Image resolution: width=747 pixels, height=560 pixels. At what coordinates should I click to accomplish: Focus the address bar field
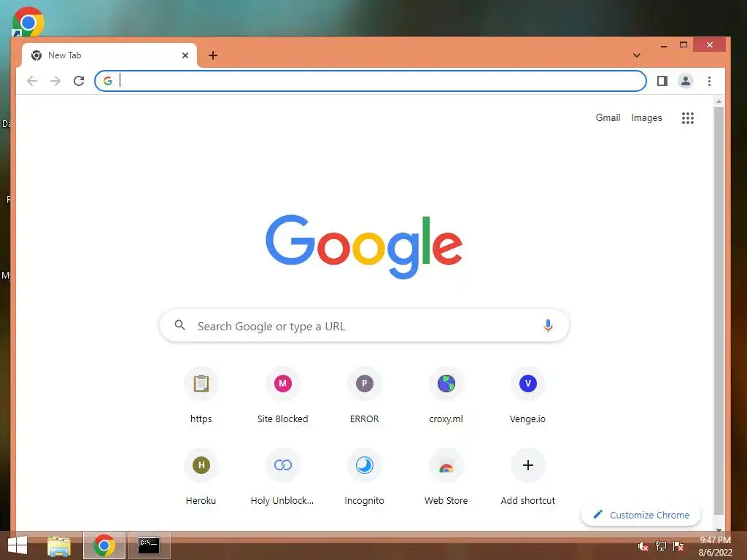[370, 81]
